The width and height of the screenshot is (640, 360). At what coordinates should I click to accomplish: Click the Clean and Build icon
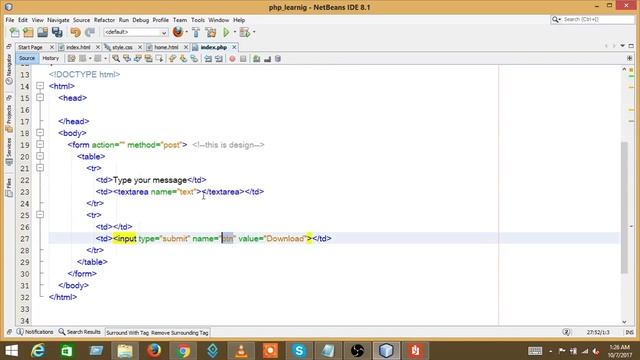point(211,32)
